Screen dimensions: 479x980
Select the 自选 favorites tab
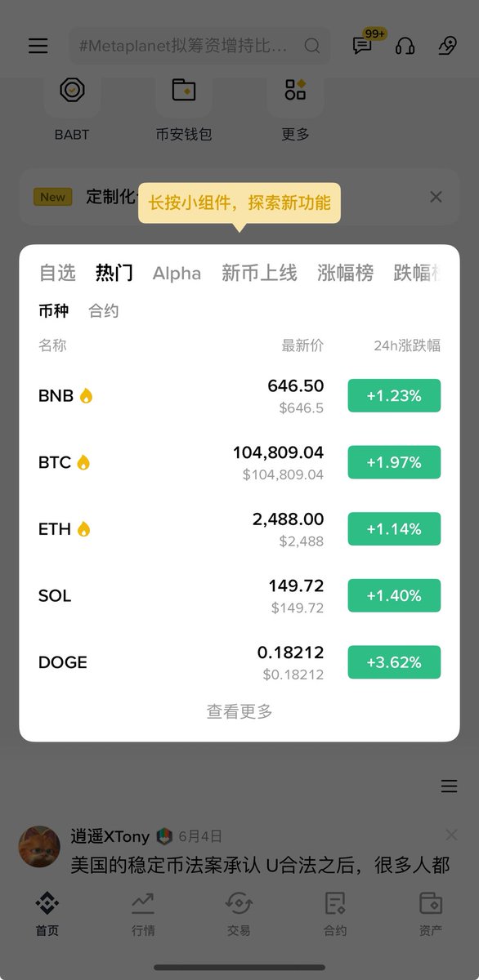tap(57, 273)
